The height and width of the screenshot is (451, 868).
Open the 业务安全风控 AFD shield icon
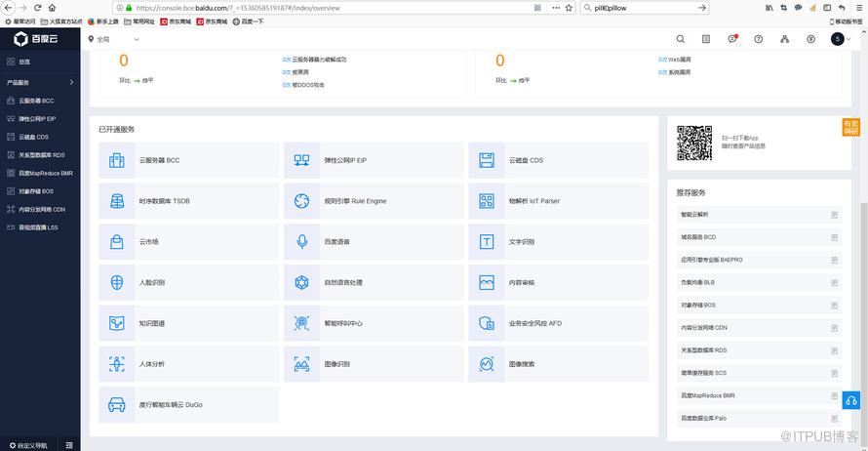[x=487, y=323]
